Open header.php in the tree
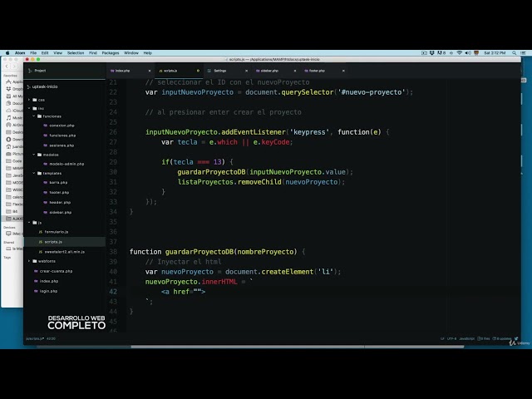 coord(60,203)
